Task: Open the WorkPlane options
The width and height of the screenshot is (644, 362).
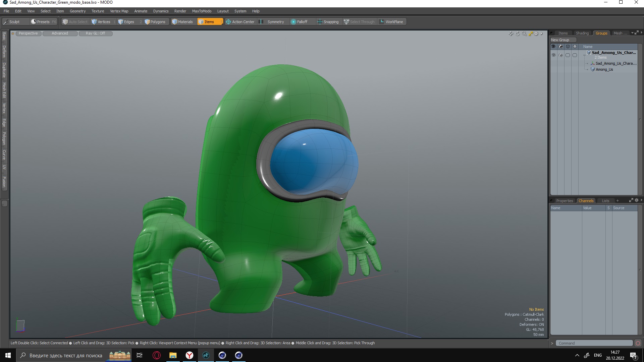Action: 391,22
